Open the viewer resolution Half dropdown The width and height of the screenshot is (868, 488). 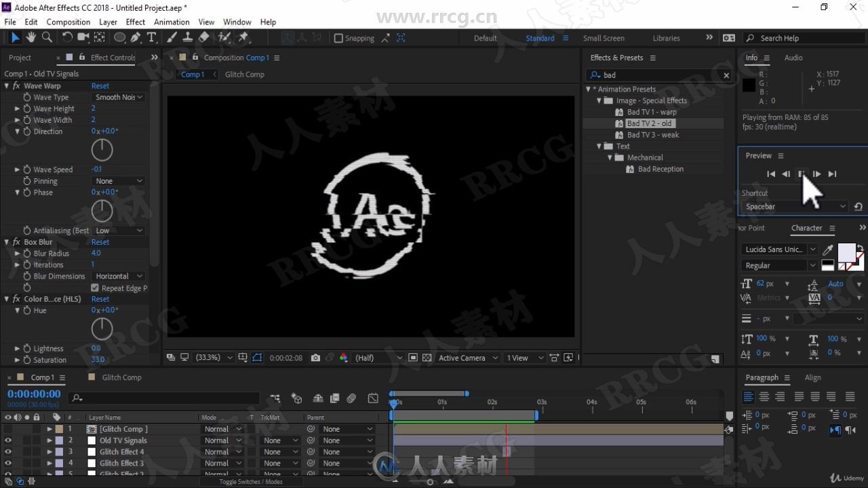[x=378, y=358]
